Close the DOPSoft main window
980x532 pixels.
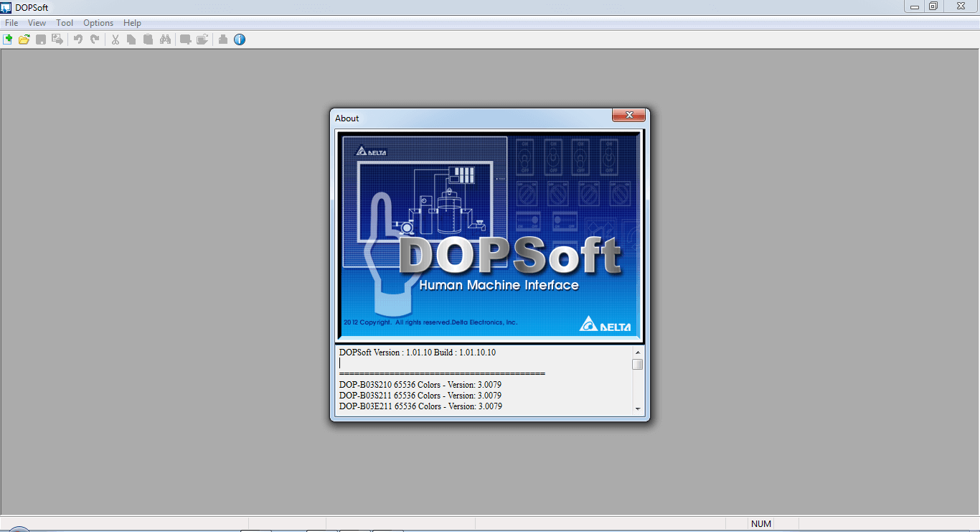tap(961, 6)
